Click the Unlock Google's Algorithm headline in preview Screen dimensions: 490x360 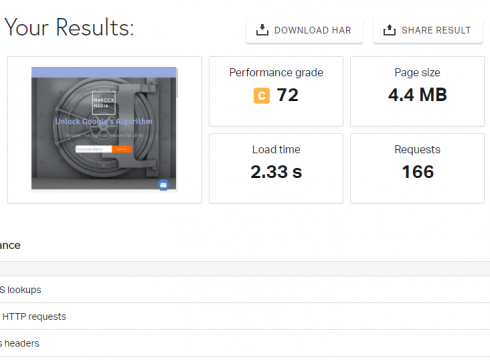[x=104, y=122]
